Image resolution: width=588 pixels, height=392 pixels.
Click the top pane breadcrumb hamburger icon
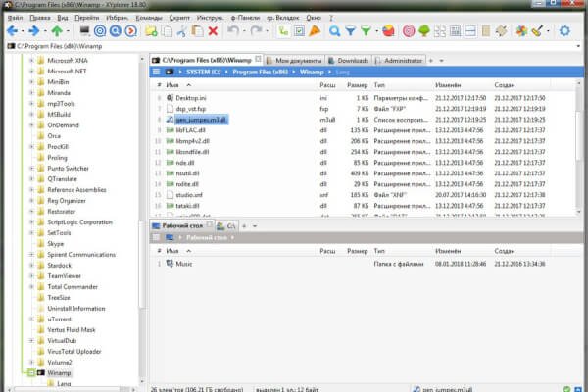pos(157,72)
